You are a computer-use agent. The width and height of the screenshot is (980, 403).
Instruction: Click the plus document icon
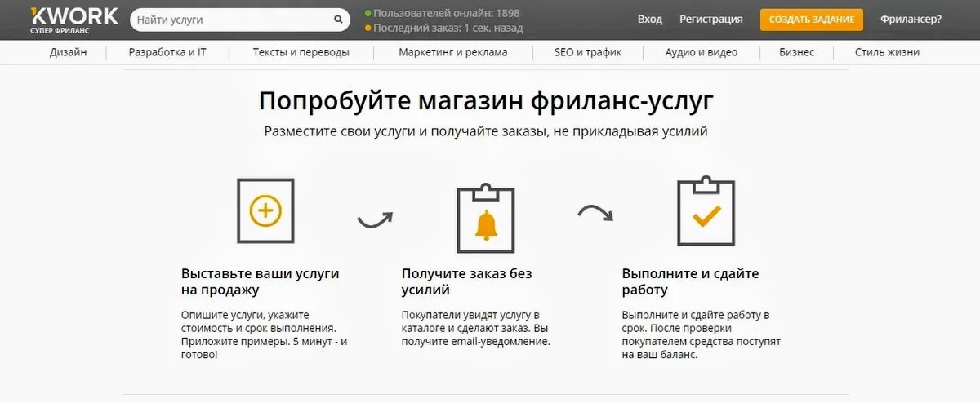coord(265,211)
